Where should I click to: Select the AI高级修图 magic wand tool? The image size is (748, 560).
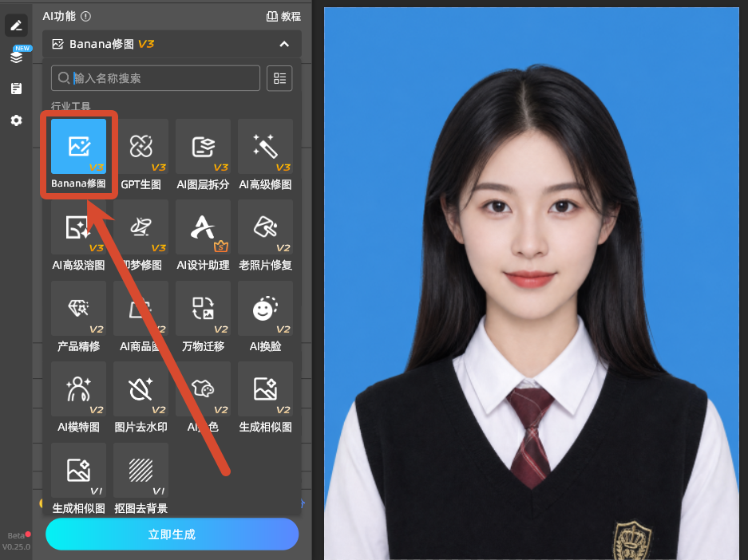click(265, 146)
